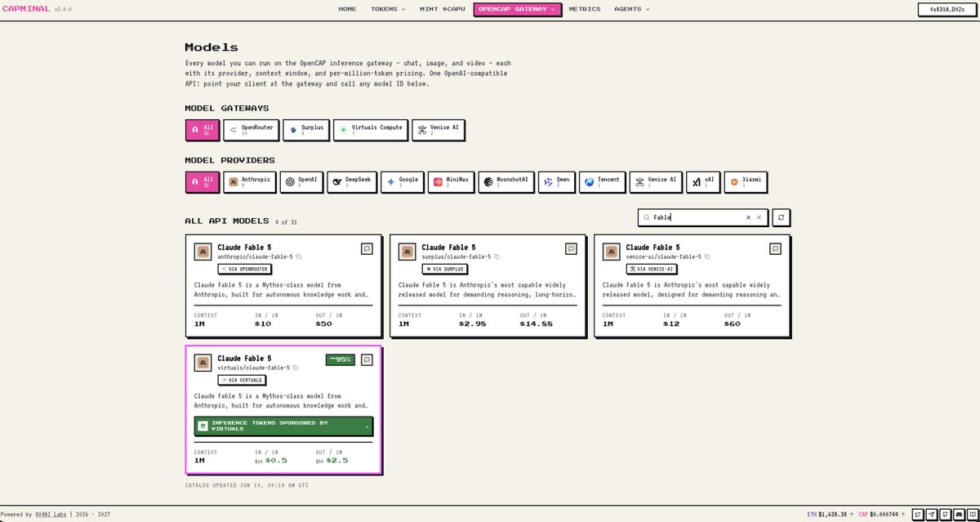Open the Discord link in the footer
The height and width of the screenshot is (522, 980).
[959, 515]
